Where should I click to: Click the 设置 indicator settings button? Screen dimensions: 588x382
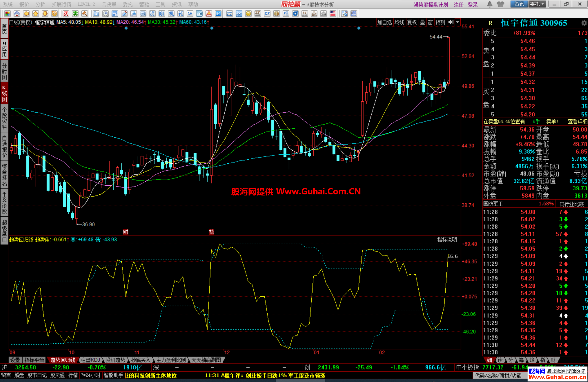tap(15, 360)
